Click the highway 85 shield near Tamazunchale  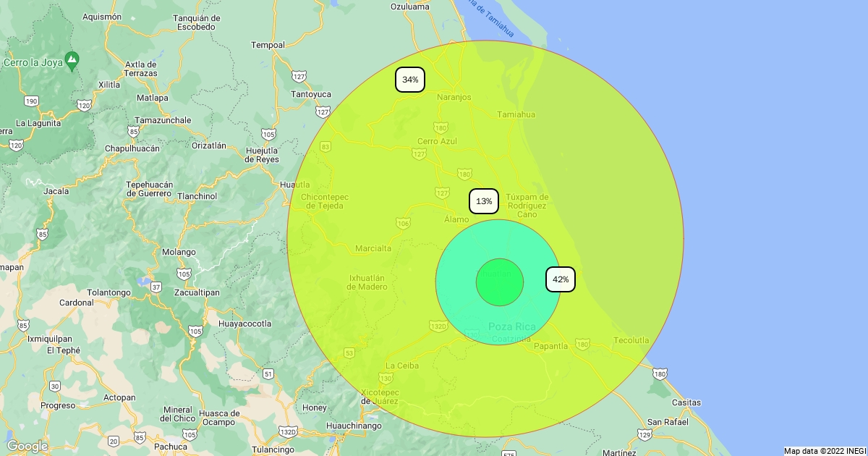(x=132, y=132)
